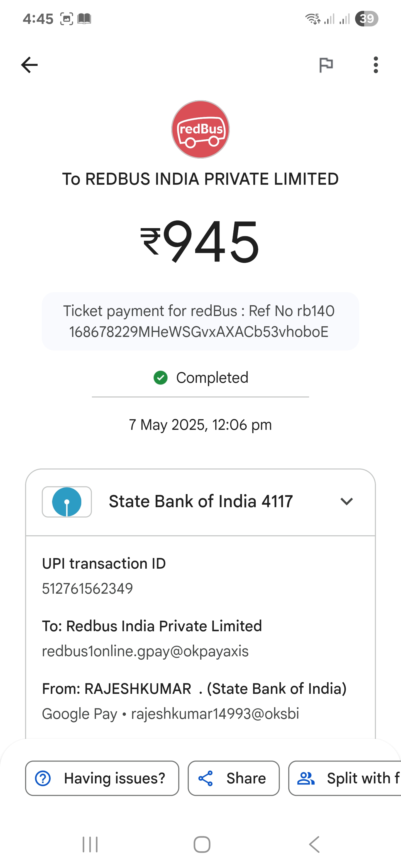The height and width of the screenshot is (868, 401).
Task: Tap the Android home navigation button
Action: coord(202,844)
